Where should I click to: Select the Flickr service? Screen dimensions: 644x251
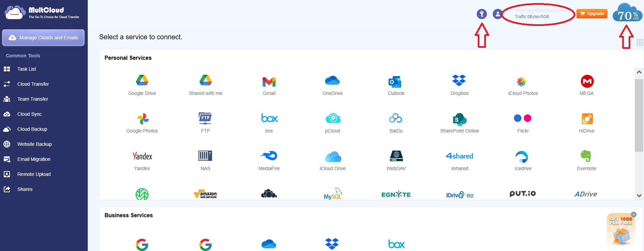point(523,123)
